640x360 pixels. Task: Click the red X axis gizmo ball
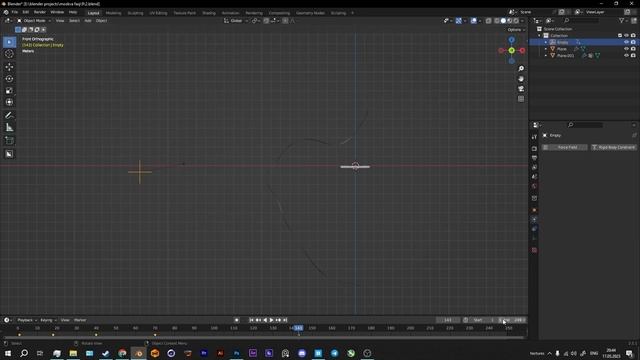pyautogui.click(x=522, y=51)
